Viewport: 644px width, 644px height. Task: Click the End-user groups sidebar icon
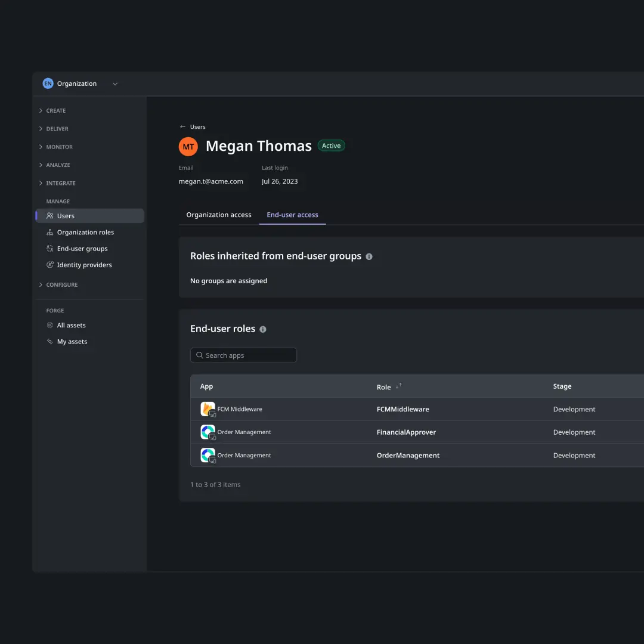[x=50, y=249]
